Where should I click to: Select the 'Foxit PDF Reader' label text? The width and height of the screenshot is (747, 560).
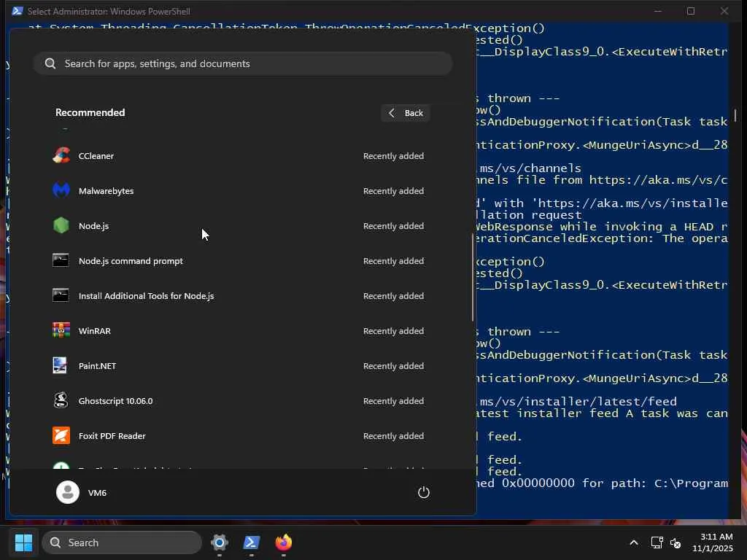[112, 436]
